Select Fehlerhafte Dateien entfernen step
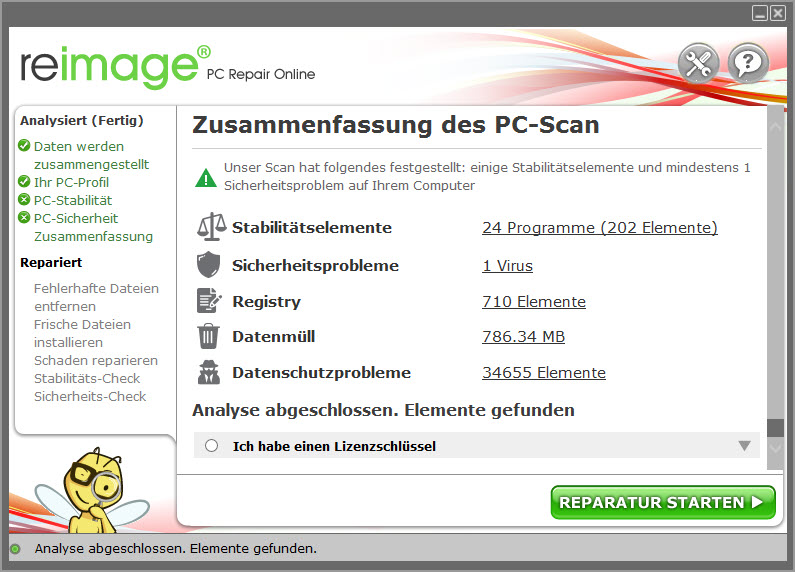This screenshot has height=572, width=795. [x=96, y=297]
